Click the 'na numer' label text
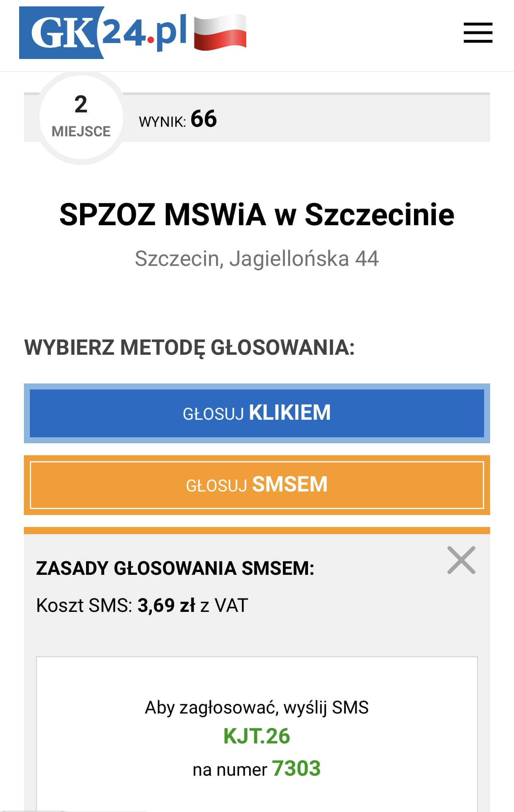Viewport: 514px width, 812px height. pos(230,769)
